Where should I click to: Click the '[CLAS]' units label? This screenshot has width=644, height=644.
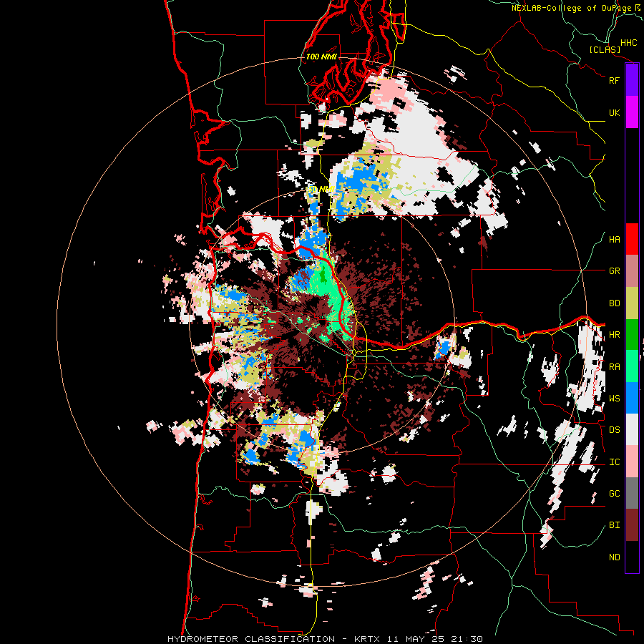tap(605, 49)
